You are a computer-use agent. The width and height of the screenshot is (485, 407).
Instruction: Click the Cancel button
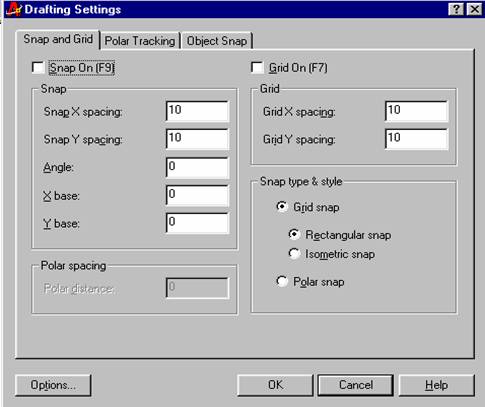[356, 385]
